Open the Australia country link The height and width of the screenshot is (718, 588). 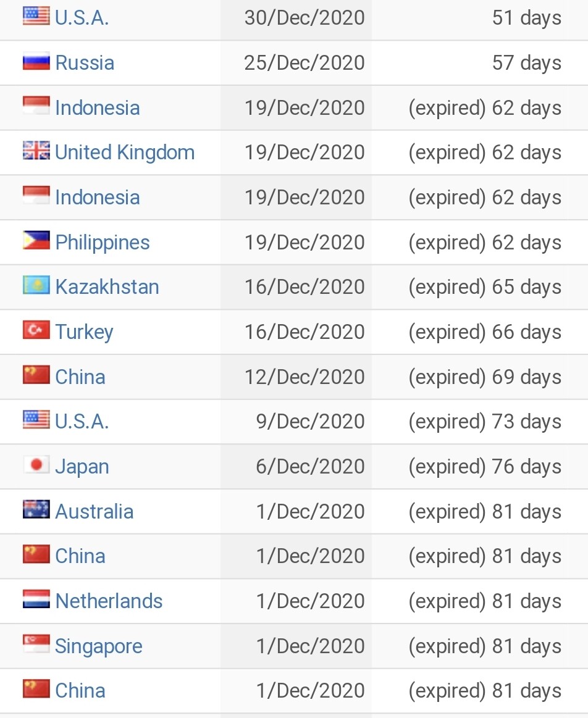94,511
